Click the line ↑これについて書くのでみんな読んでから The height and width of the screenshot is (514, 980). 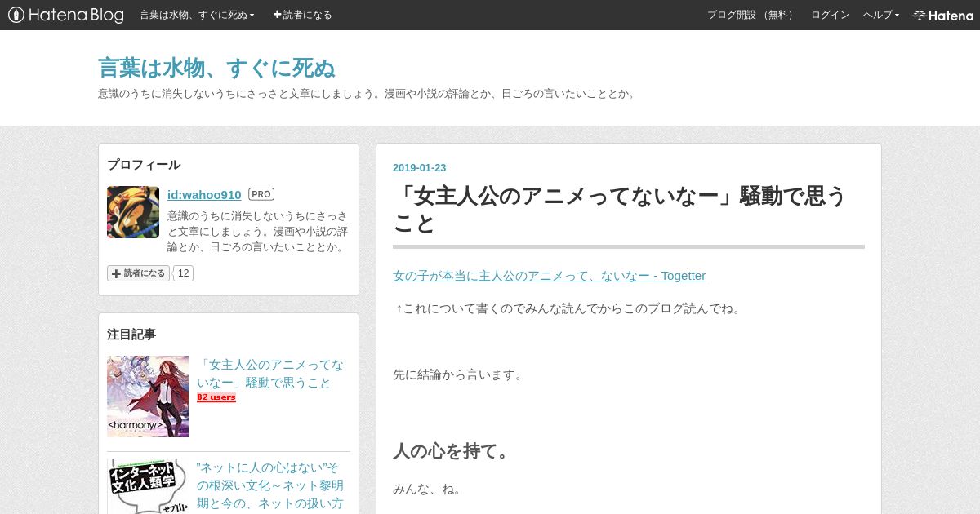[569, 308]
